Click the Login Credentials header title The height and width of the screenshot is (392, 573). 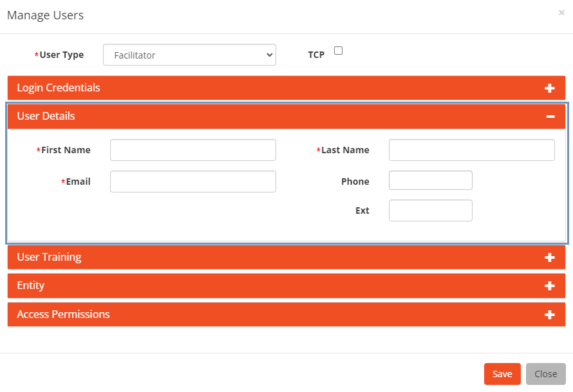[x=59, y=88]
